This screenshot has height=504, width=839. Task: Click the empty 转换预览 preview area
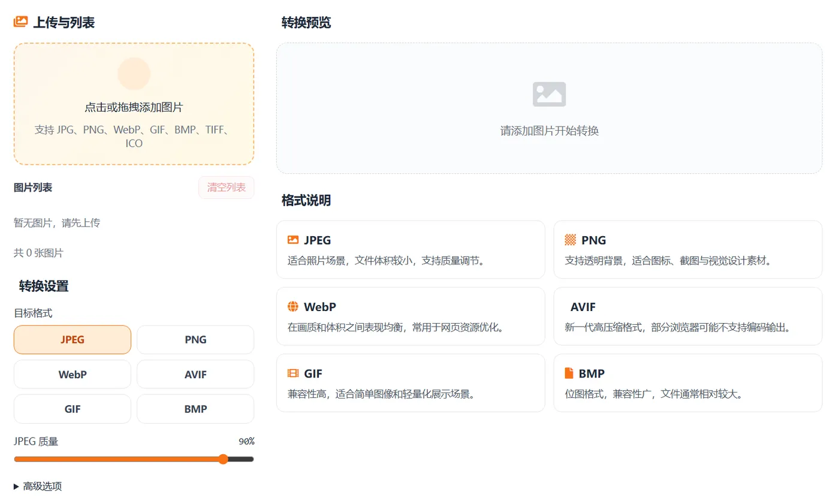click(x=549, y=108)
